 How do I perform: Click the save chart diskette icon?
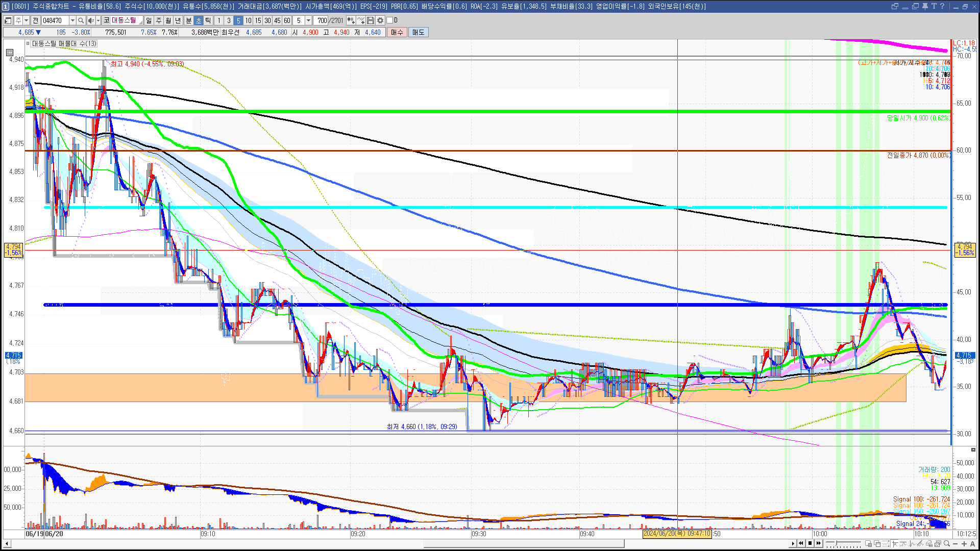pyautogui.click(x=371, y=20)
